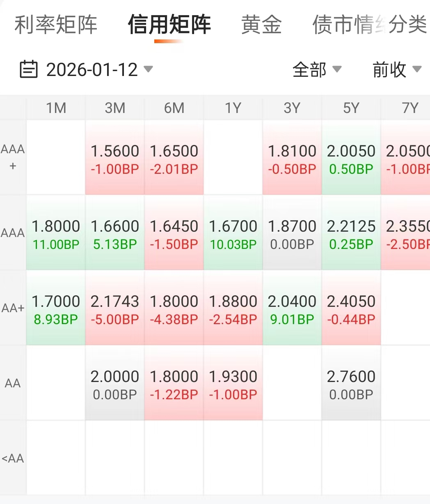Viewport: 430px width, 504px height.
Task: Open the AAA 1M cell showing 11.00BP
Action: pyautogui.click(x=56, y=233)
